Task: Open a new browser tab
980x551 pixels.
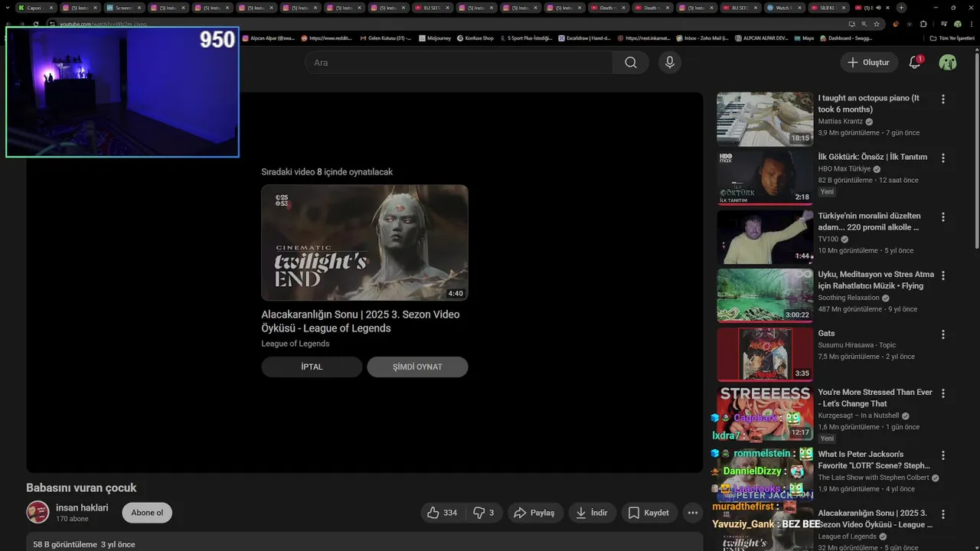Action: click(901, 8)
